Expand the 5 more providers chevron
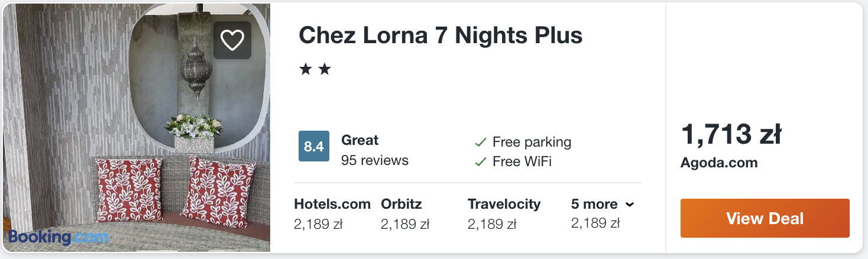868x259 pixels. [x=630, y=205]
